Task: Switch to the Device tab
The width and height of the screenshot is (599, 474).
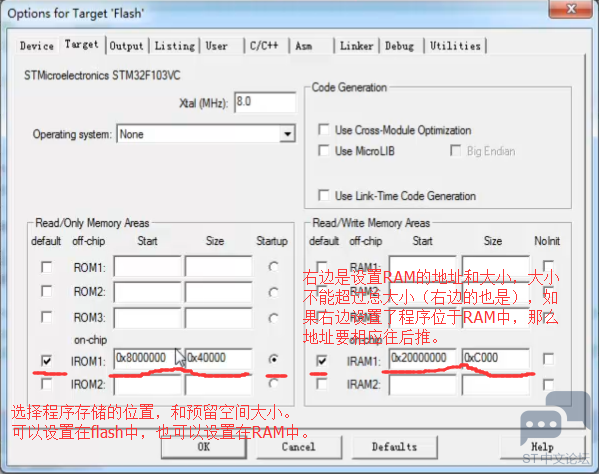Action: coord(37,46)
